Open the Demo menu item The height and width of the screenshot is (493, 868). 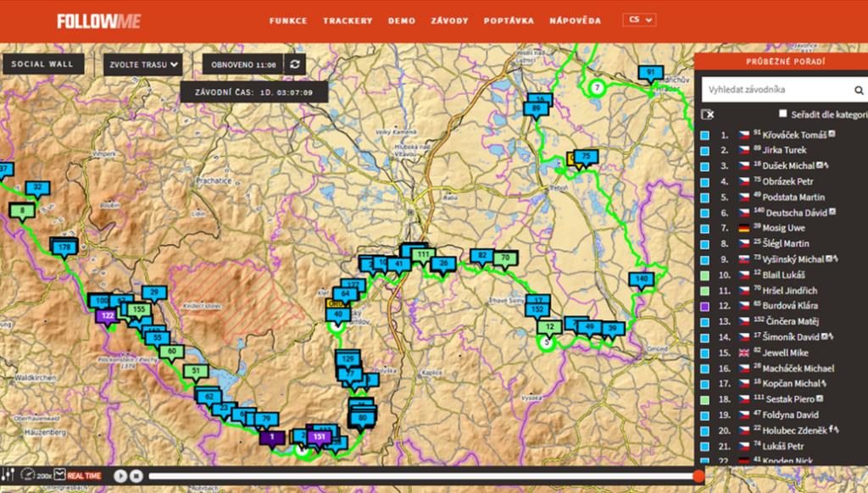pyautogui.click(x=402, y=21)
